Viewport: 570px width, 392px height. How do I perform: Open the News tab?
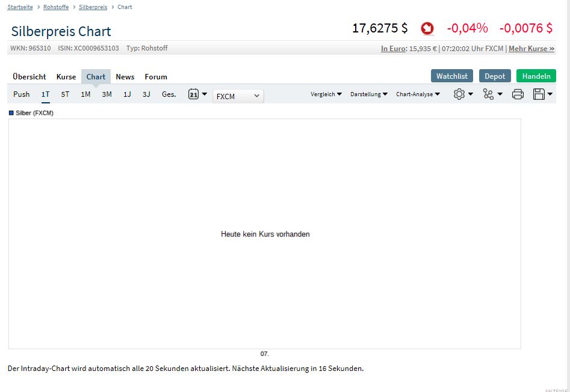(x=125, y=76)
